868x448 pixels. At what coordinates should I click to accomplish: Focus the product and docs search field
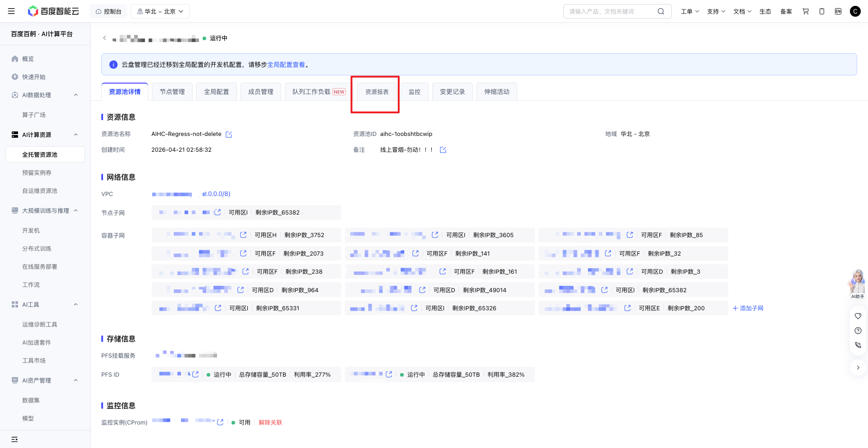click(x=610, y=11)
